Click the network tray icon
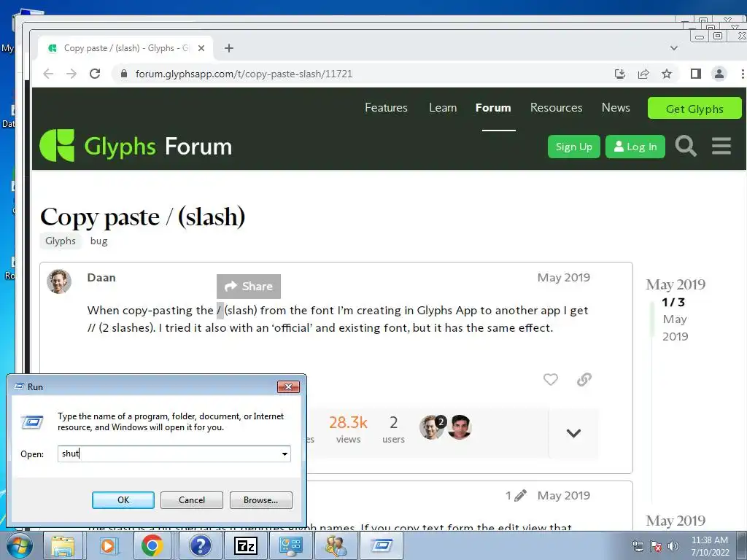Image resolution: width=747 pixels, height=560 pixels. point(638,546)
